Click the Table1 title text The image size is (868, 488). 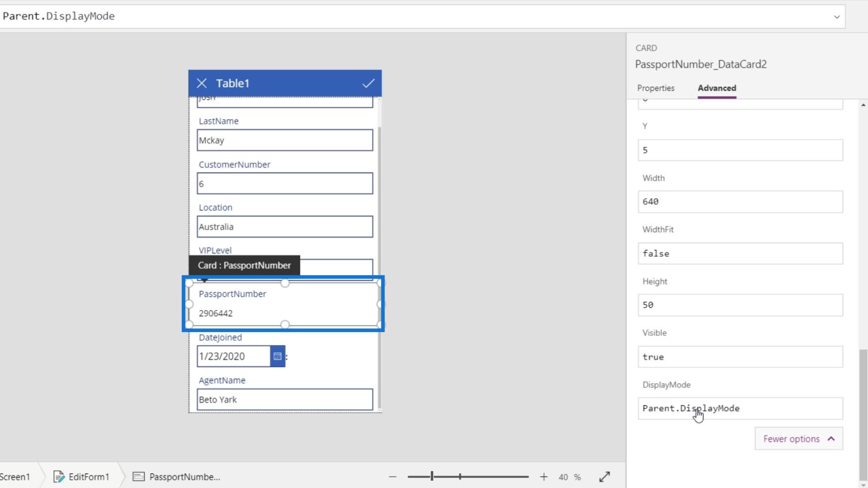[x=233, y=83]
